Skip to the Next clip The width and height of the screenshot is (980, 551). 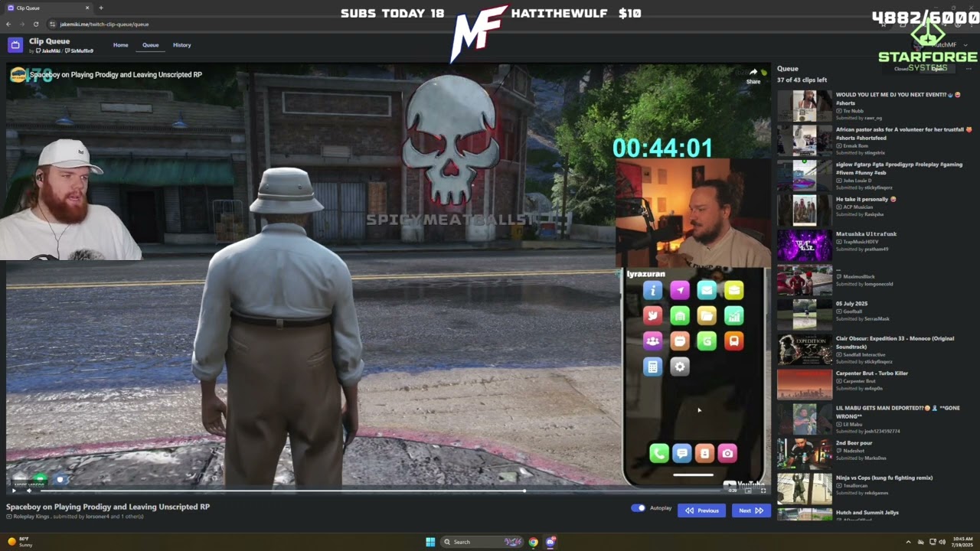[750, 510]
